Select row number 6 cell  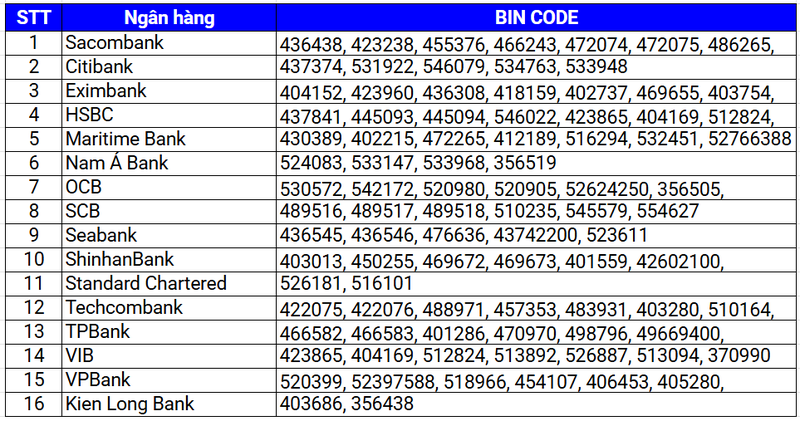tap(34, 163)
